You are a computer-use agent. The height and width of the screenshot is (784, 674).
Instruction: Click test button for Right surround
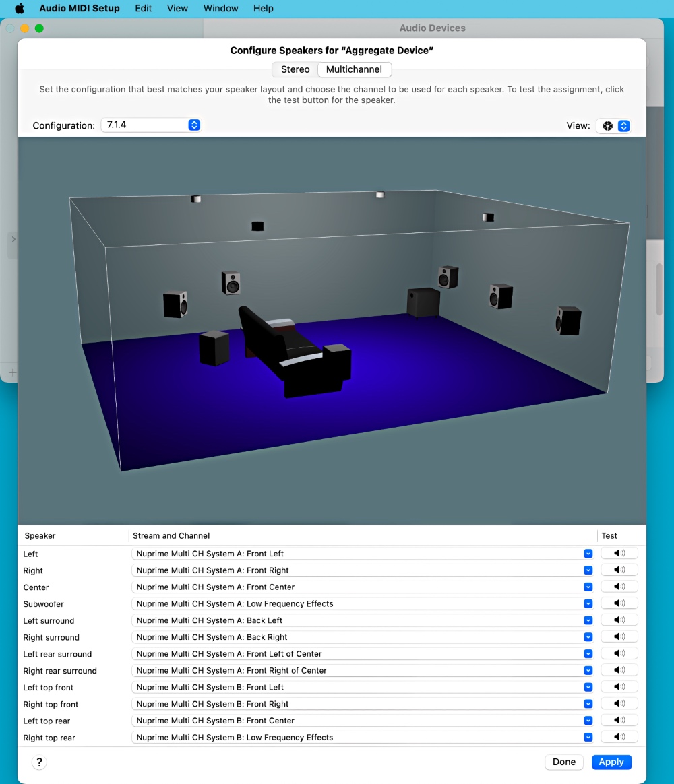(x=619, y=637)
